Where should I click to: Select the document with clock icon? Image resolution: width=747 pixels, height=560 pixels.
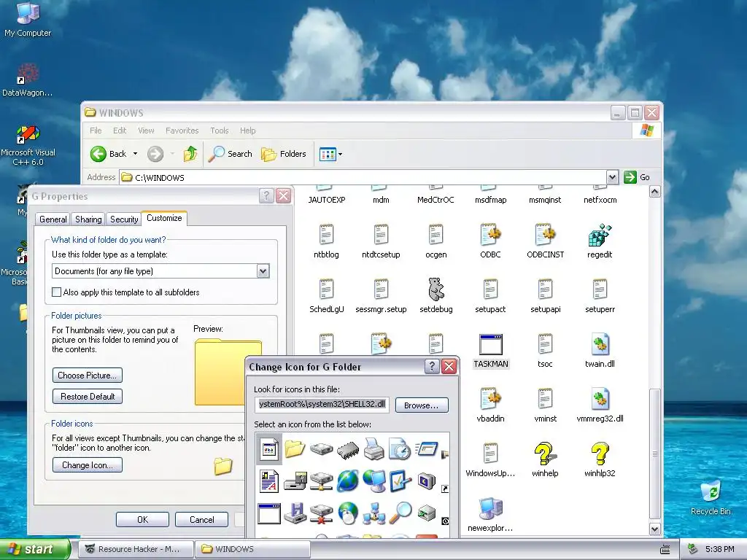(400, 448)
